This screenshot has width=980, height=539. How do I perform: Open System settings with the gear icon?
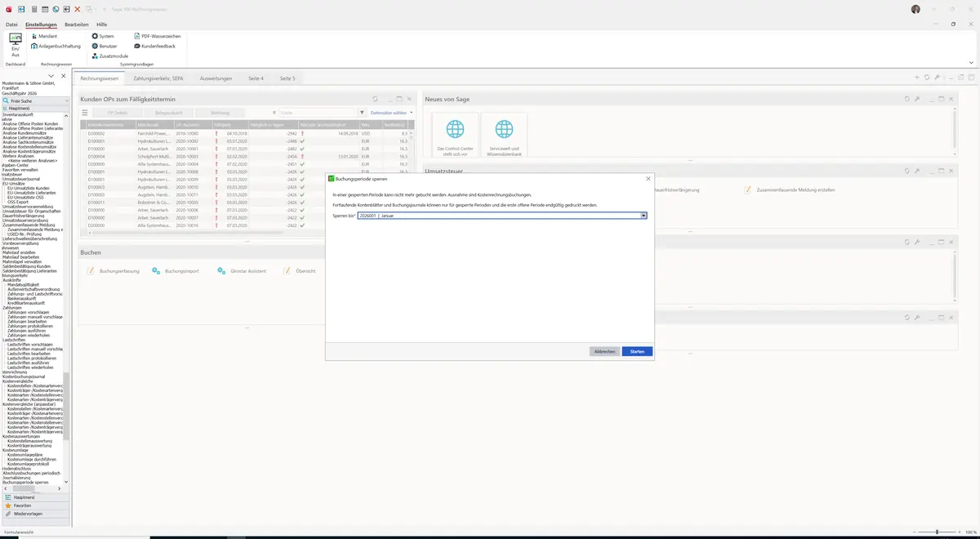(103, 36)
